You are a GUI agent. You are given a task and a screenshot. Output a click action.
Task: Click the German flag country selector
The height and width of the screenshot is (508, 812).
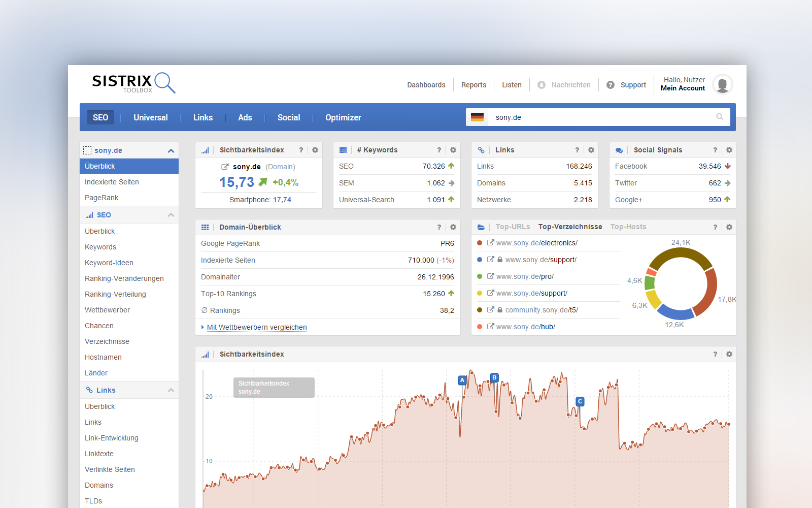477,117
